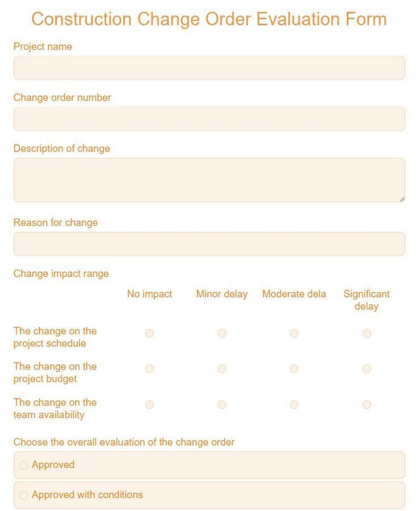This screenshot has height=511, width=420.
Task: Select Significant delay for project schedule change
Action: click(367, 333)
